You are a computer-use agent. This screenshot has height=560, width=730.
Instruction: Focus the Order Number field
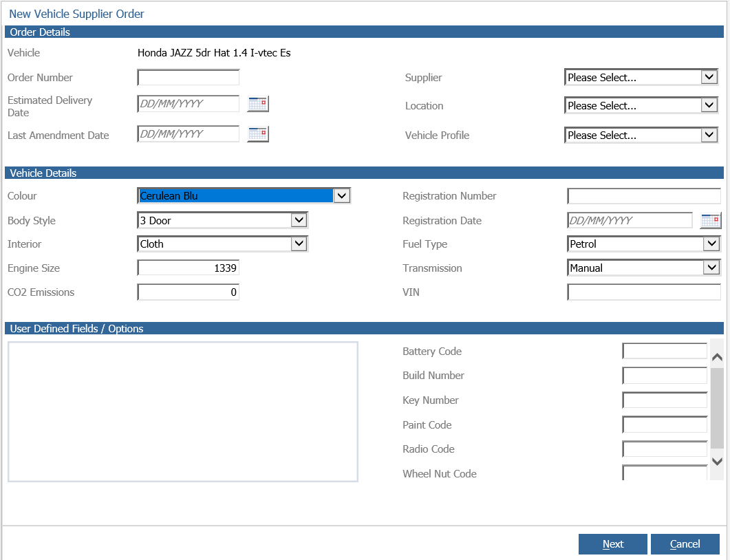189,77
